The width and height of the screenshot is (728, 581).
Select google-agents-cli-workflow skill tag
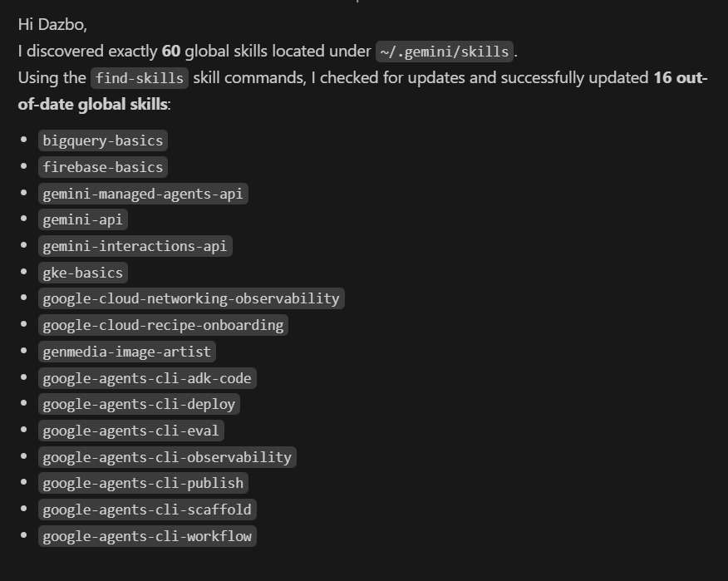[147, 536]
